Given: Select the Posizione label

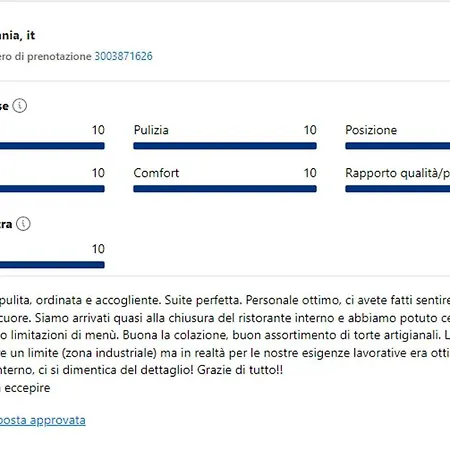Looking at the screenshot, I should (x=371, y=130).
